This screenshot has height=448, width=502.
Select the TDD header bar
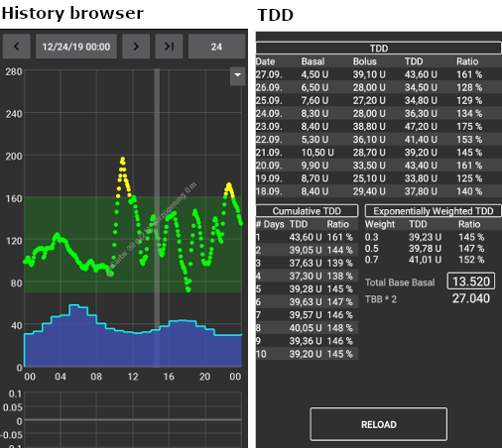pyautogui.click(x=379, y=49)
